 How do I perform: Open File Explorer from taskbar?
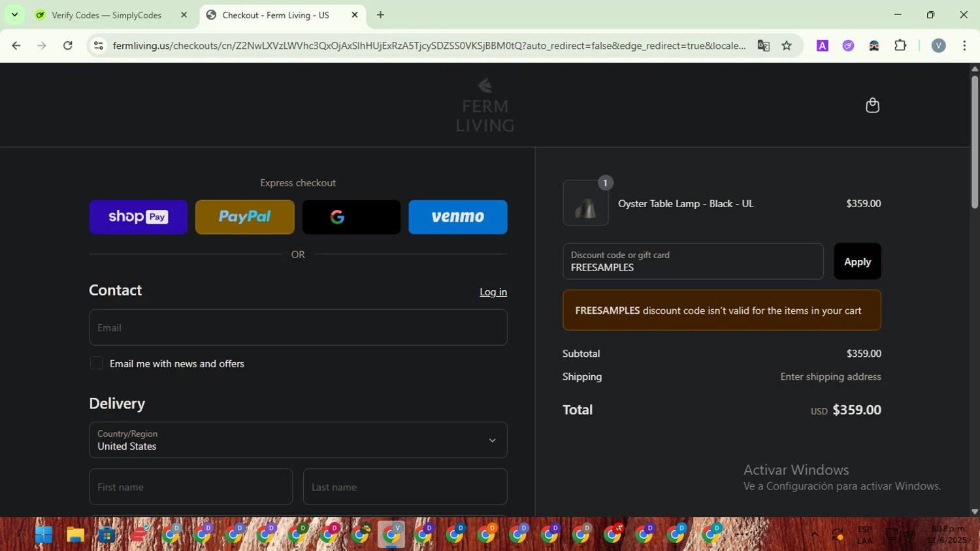pos(75,535)
